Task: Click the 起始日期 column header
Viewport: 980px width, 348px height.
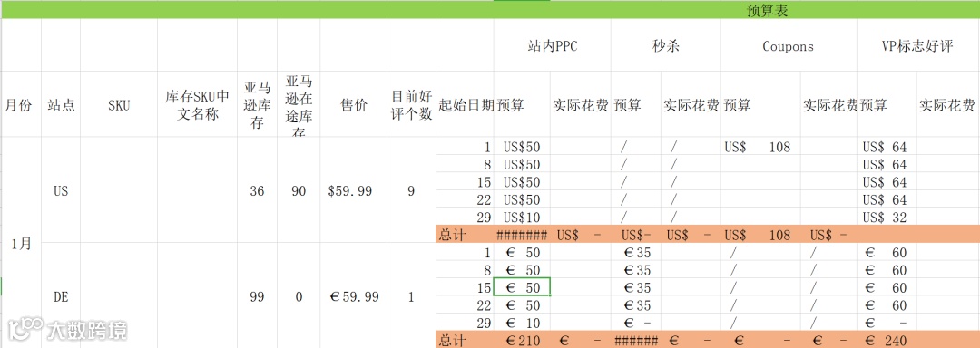Action: [465, 105]
